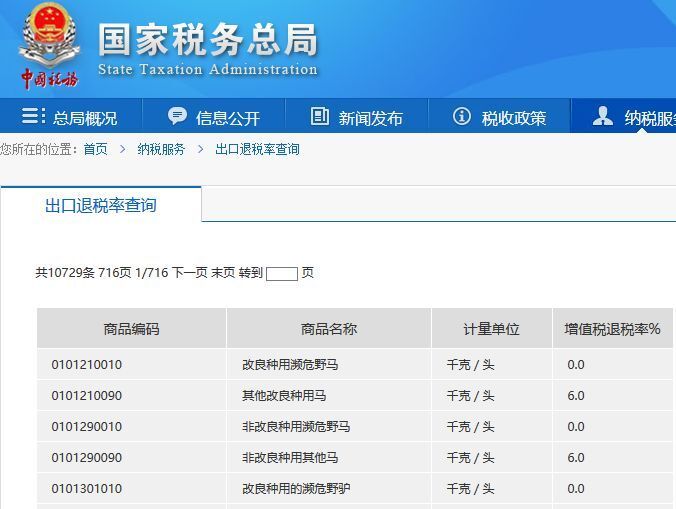Open the 纳税服务 menu item
Screen dimensions: 676x509
click(624, 116)
